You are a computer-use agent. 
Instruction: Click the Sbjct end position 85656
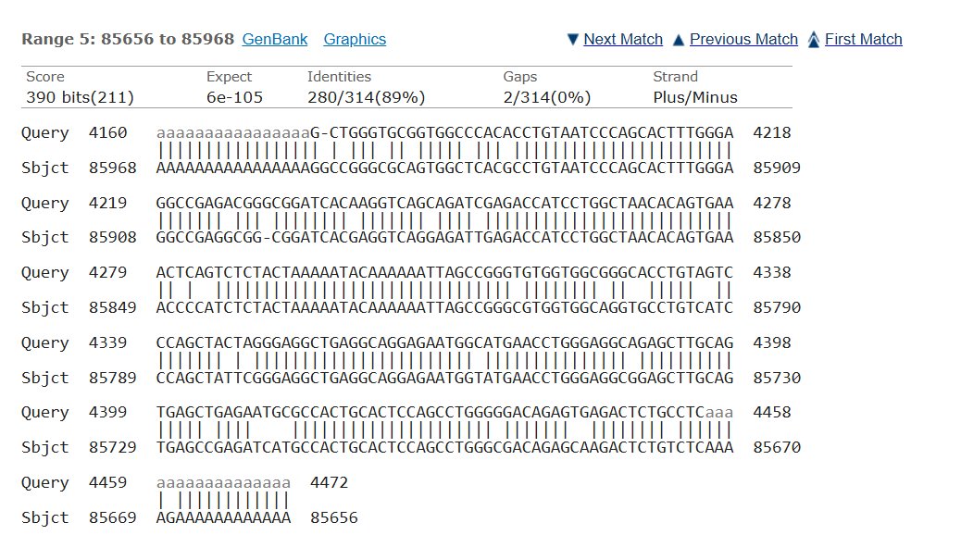(334, 517)
